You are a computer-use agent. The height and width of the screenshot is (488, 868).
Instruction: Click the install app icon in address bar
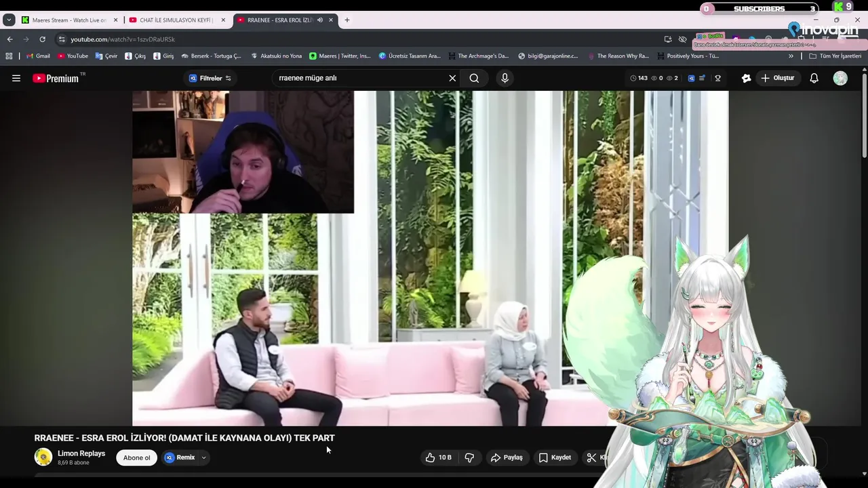pos(668,39)
